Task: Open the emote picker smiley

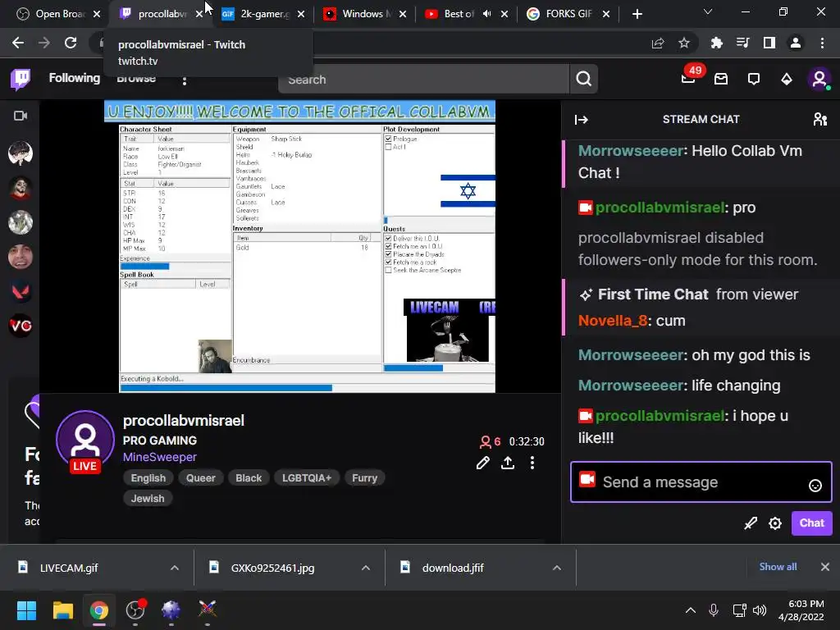Action: (x=815, y=486)
